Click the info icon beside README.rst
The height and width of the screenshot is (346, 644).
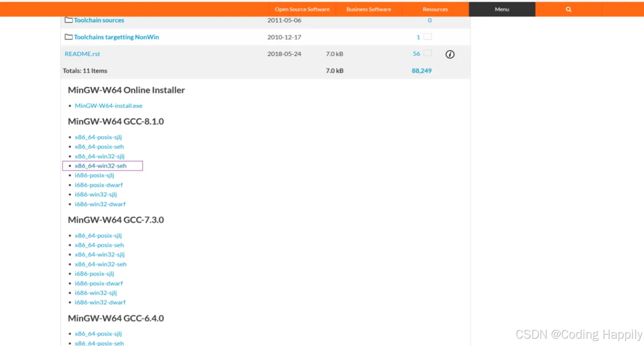[x=450, y=54]
